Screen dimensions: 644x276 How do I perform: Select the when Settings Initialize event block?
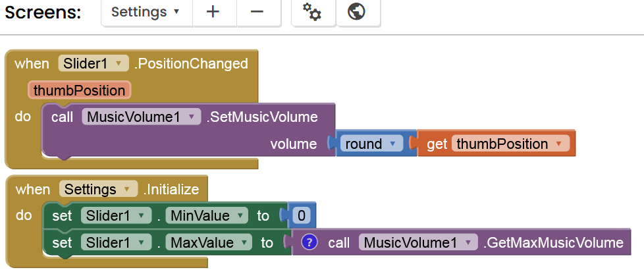click(x=32, y=190)
